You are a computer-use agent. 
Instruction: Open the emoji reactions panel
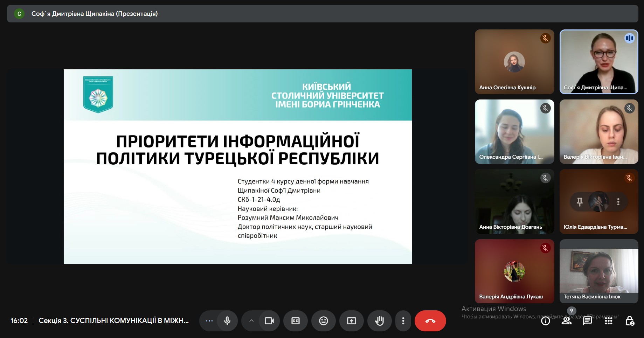324,321
